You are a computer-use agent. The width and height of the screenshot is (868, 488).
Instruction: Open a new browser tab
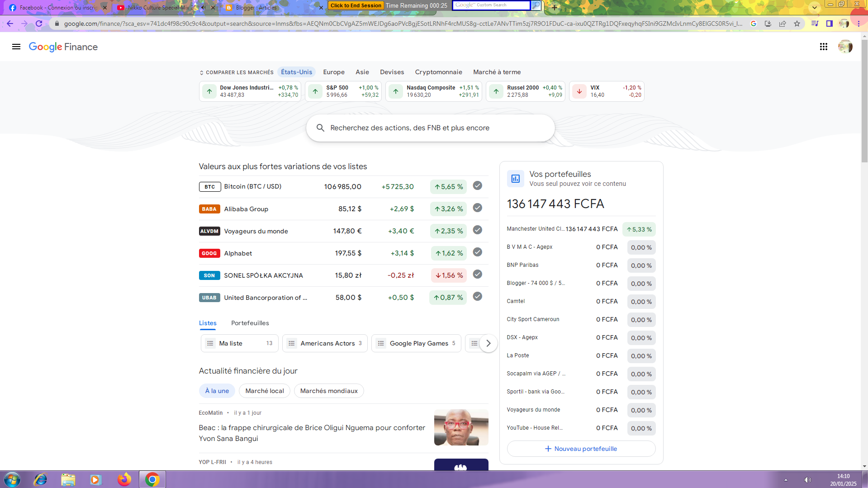(555, 7)
